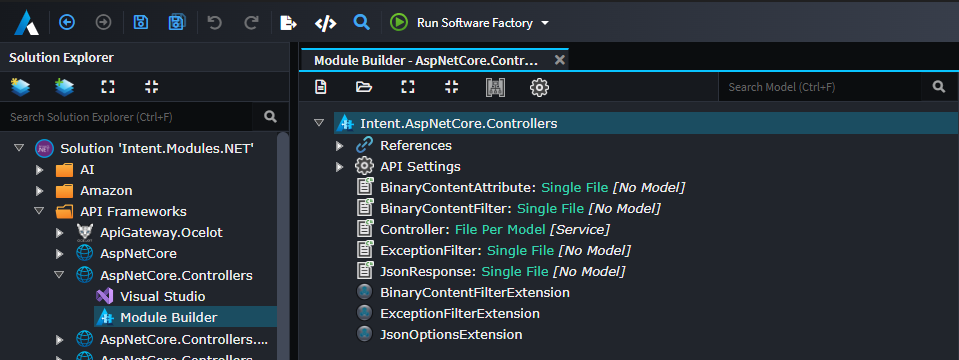Switch to Module Builder - AspNetCore.Contr... tab
This screenshot has width=959, height=360.
(426, 61)
